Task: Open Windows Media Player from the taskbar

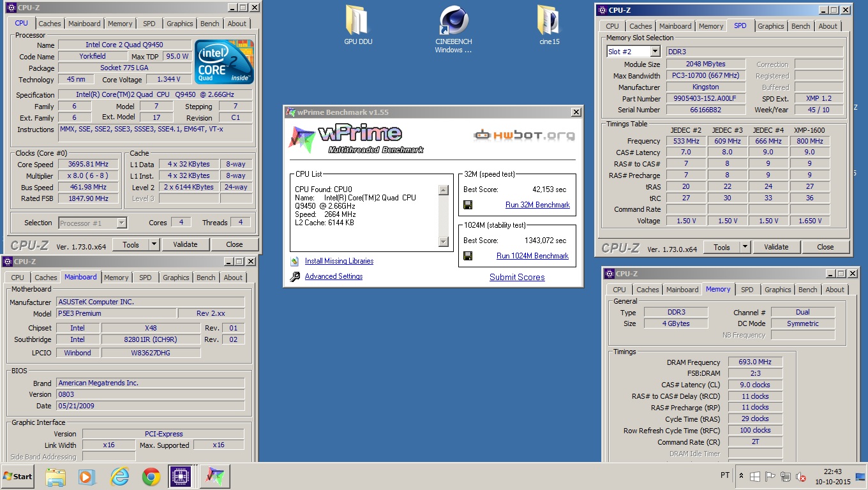Action: [x=87, y=477]
